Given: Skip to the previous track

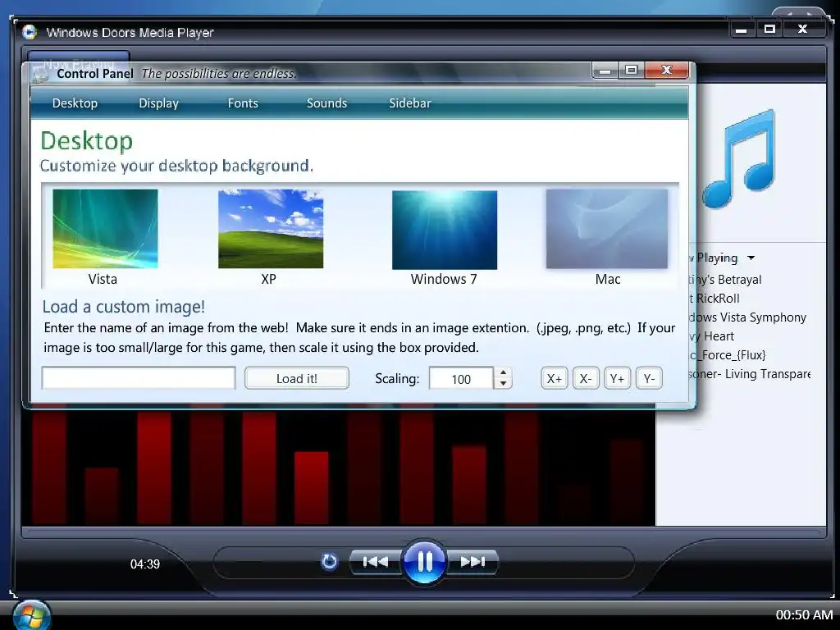Looking at the screenshot, I should [x=375, y=561].
